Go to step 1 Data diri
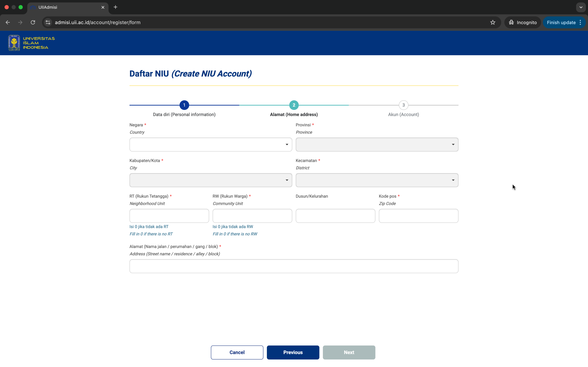Viewport: 588px width, 367px height. pos(184,105)
